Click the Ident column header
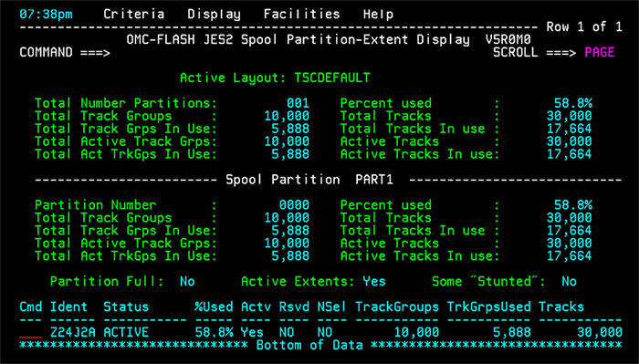This screenshot has width=639, height=364. (68, 307)
